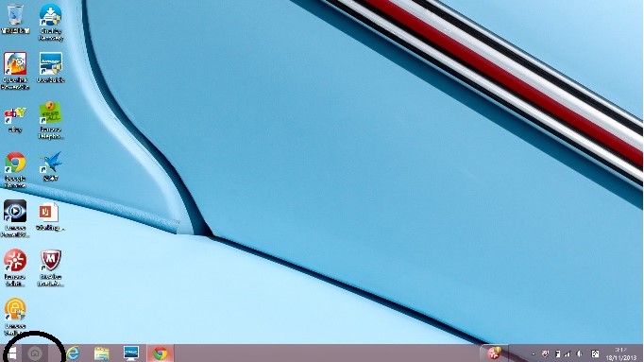Select the blue bird desktop shortcut

click(x=50, y=166)
